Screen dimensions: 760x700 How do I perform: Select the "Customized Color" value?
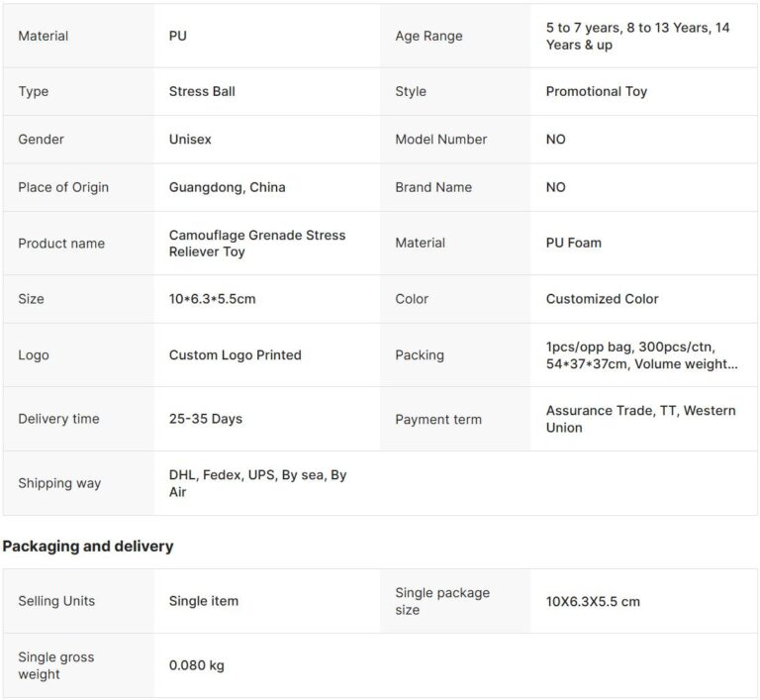point(602,299)
